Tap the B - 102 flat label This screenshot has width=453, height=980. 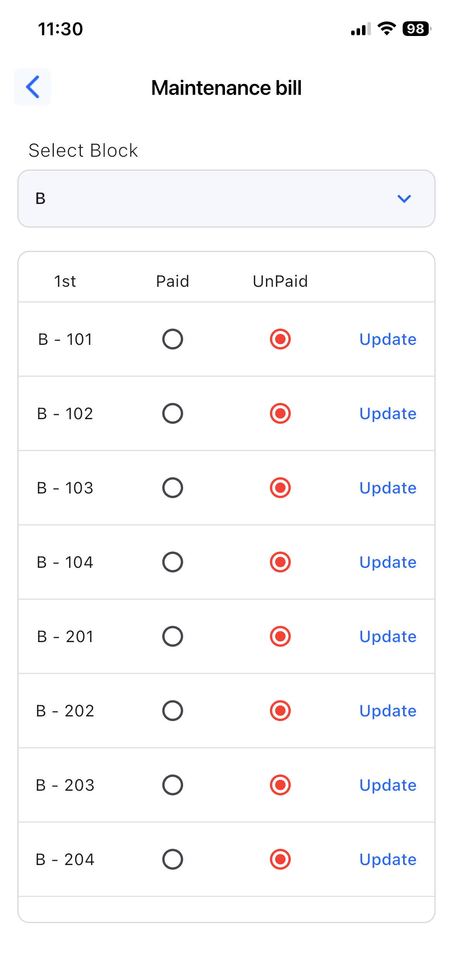[65, 414]
